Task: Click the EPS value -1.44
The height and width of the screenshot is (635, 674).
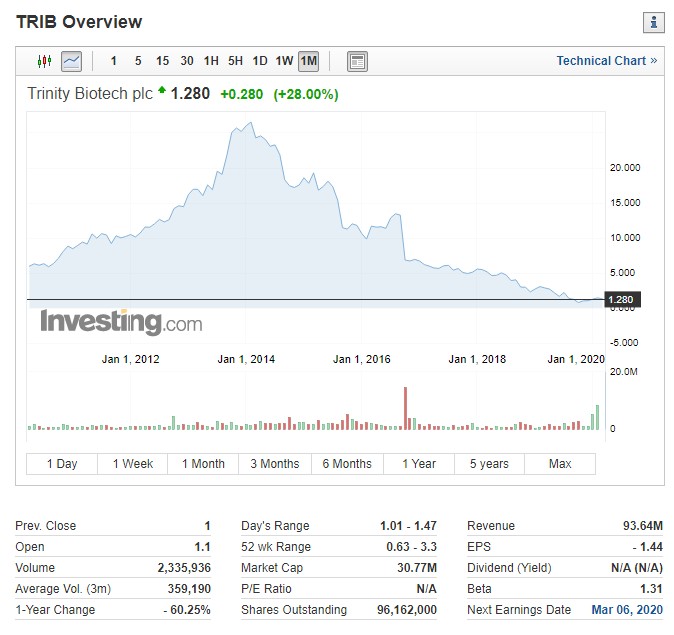Action: point(648,547)
